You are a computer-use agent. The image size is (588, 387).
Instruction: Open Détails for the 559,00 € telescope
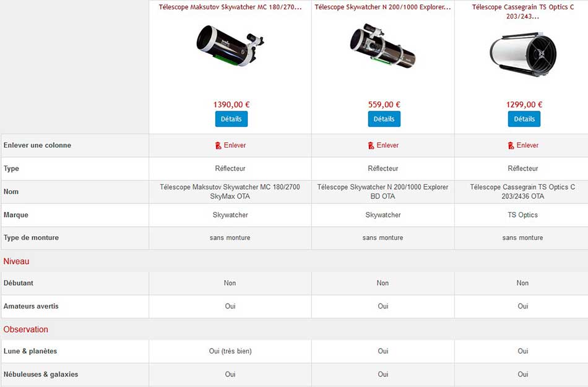pos(384,119)
